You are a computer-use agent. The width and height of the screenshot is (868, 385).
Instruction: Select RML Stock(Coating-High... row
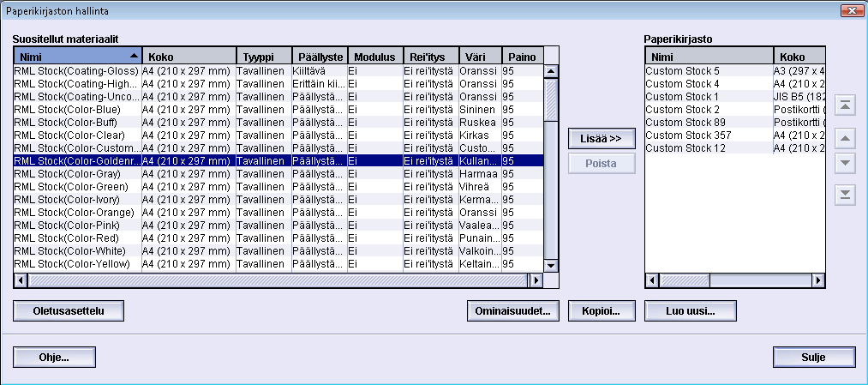click(278, 84)
